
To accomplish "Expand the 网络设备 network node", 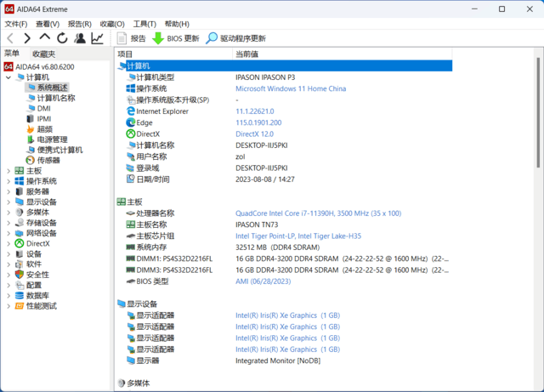I will pyautogui.click(x=8, y=233).
